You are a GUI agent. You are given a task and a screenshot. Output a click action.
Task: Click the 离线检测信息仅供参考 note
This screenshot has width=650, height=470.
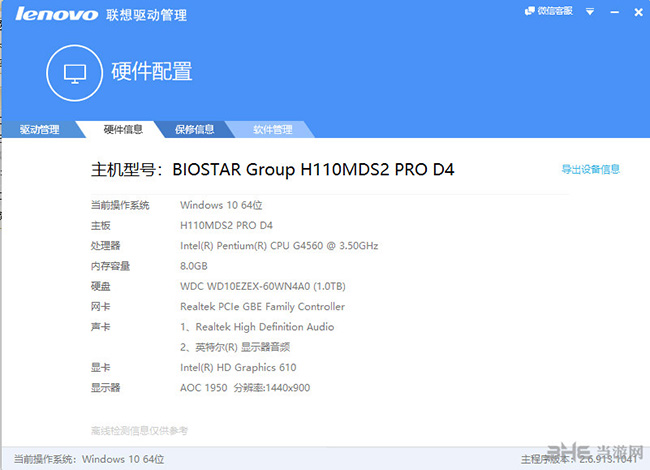(x=139, y=431)
